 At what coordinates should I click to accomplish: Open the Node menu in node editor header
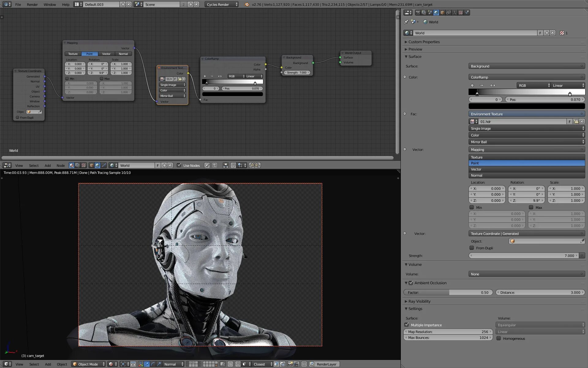pos(61,165)
